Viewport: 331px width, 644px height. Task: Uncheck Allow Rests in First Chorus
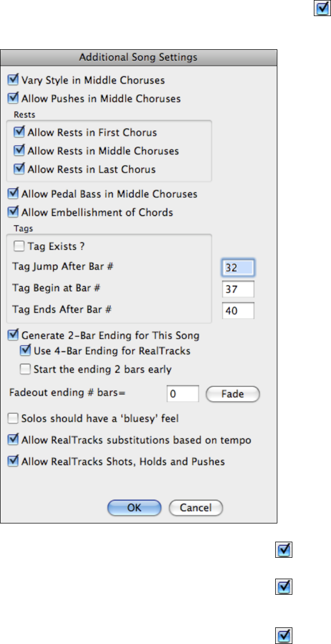[20, 132]
